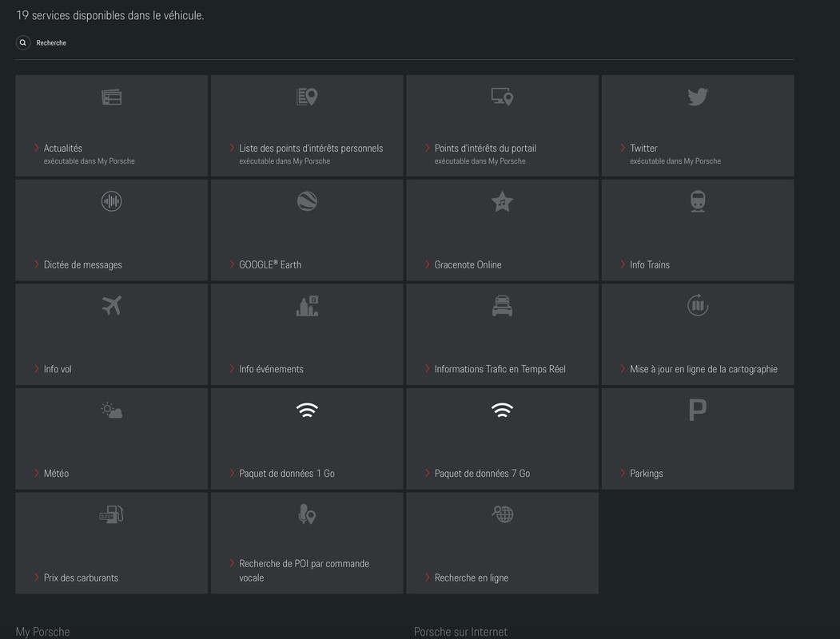840x639 pixels.
Task: Click red chevron beside Info vol
Action: click(37, 368)
